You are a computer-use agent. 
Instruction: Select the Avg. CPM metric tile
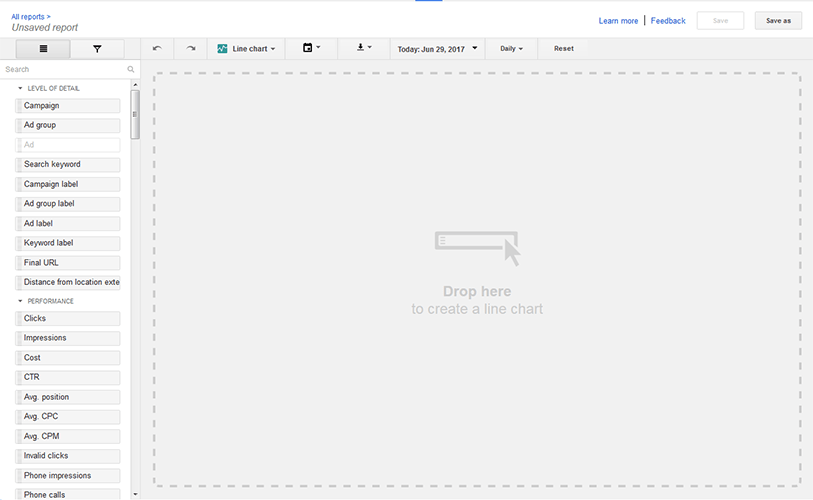click(68, 436)
